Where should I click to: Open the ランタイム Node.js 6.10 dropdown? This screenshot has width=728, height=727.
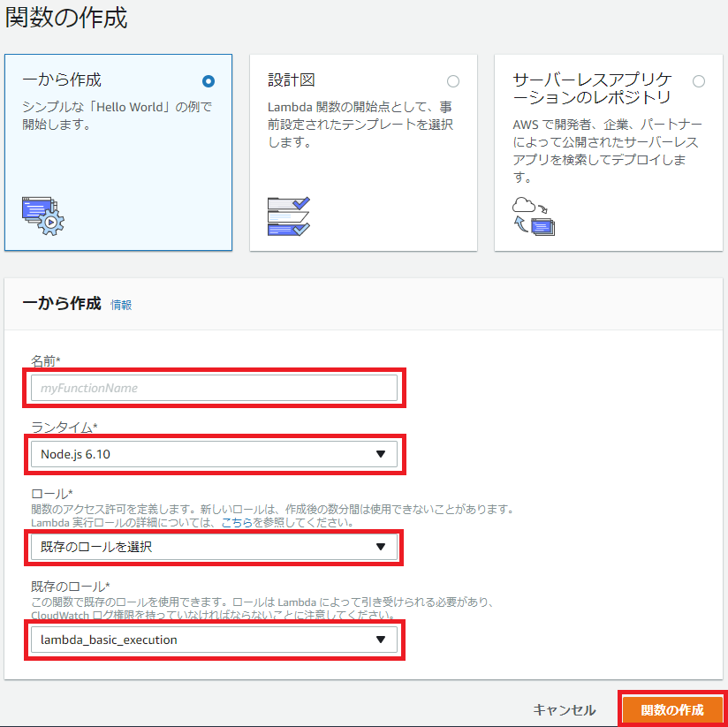click(214, 454)
